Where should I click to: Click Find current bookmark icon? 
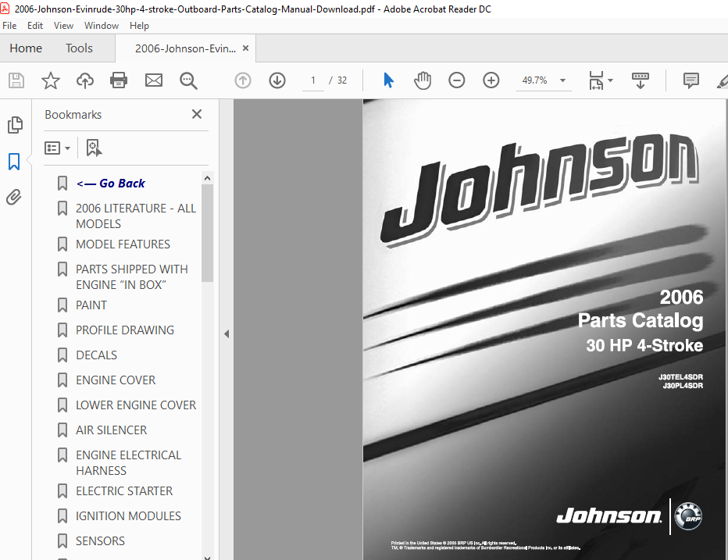pos(94,148)
